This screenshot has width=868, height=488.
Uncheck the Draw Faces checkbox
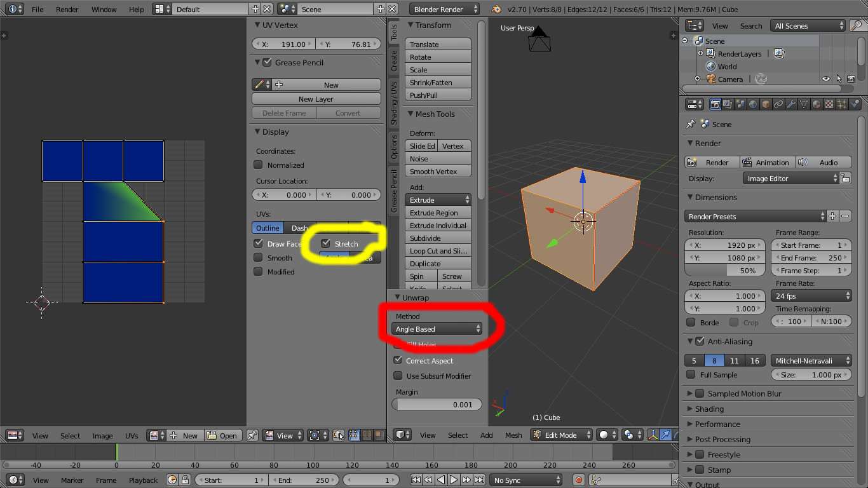(258, 243)
